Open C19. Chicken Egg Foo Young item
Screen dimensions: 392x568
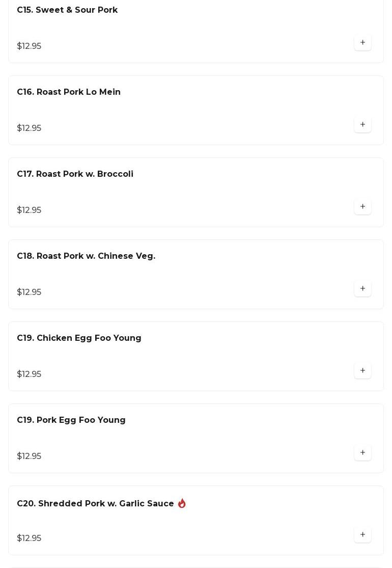click(x=79, y=338)
